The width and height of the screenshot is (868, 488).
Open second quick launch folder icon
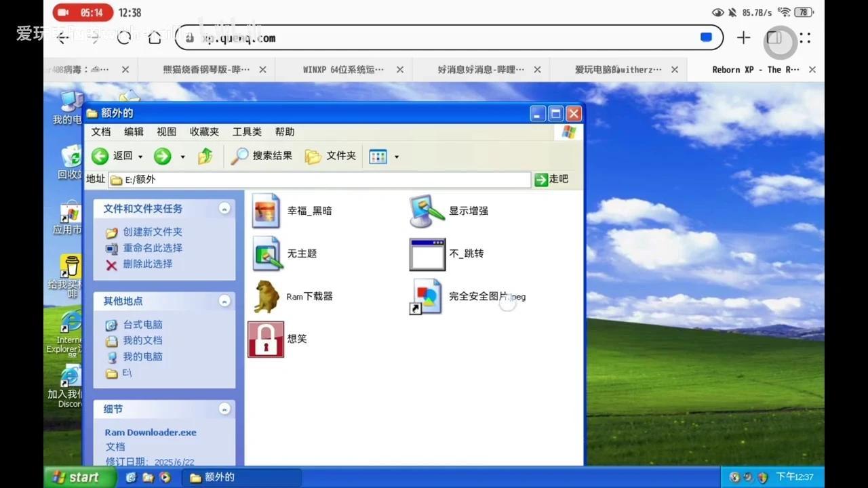click(x=148, y=477)
